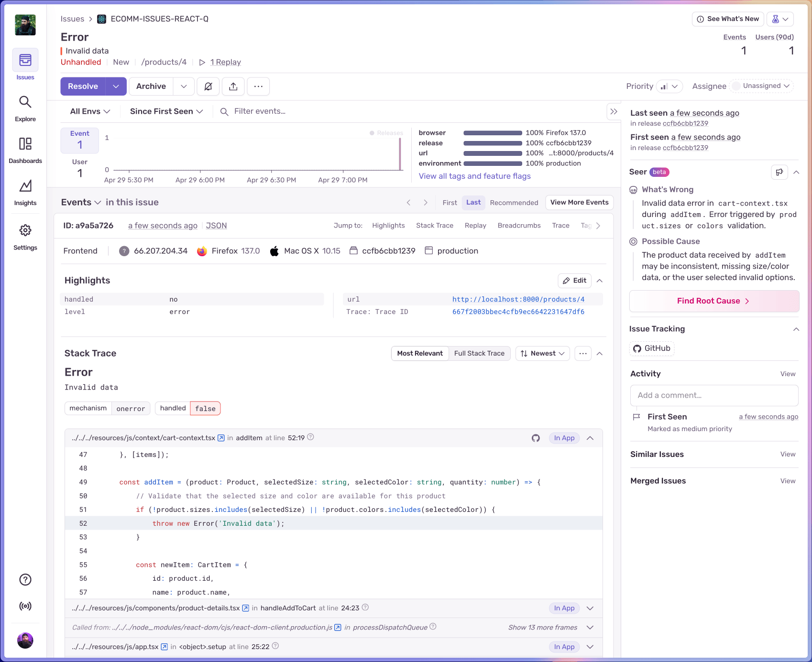The image size is (812, 662).
Task: Open the user avatar at sidebar bottom
Action: coord(25,640)
